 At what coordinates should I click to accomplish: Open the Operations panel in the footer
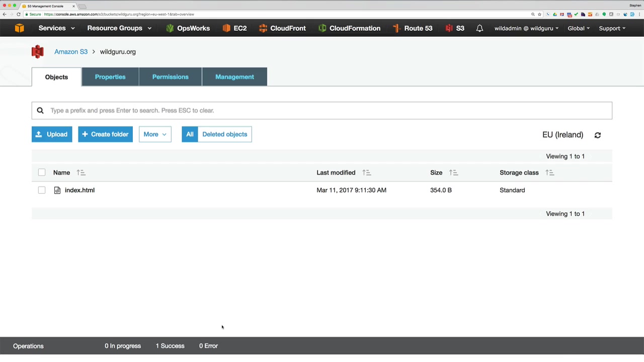tap(28, 346)
